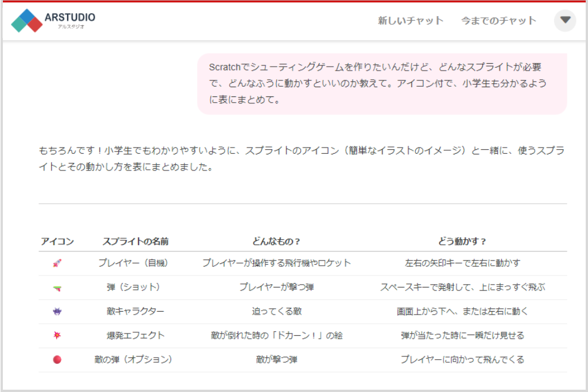Image resolution: width=588 pixels, height=392 pixels.
Task: Click the アイコン column header
Action: point(57,242)
